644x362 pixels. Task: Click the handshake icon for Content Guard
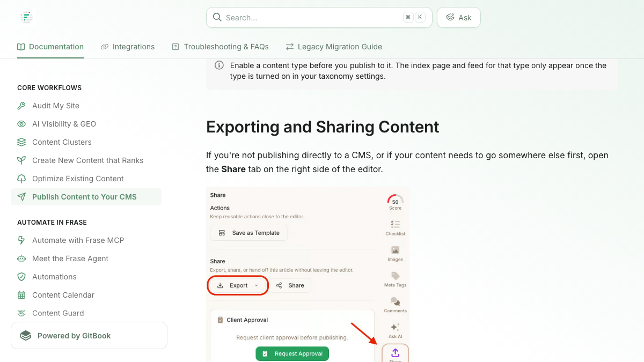coord(21,313)
